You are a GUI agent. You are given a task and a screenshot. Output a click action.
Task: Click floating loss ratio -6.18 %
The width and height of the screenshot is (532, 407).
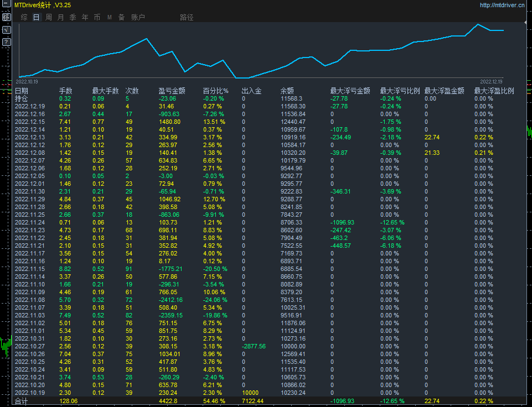pos(390,246)
